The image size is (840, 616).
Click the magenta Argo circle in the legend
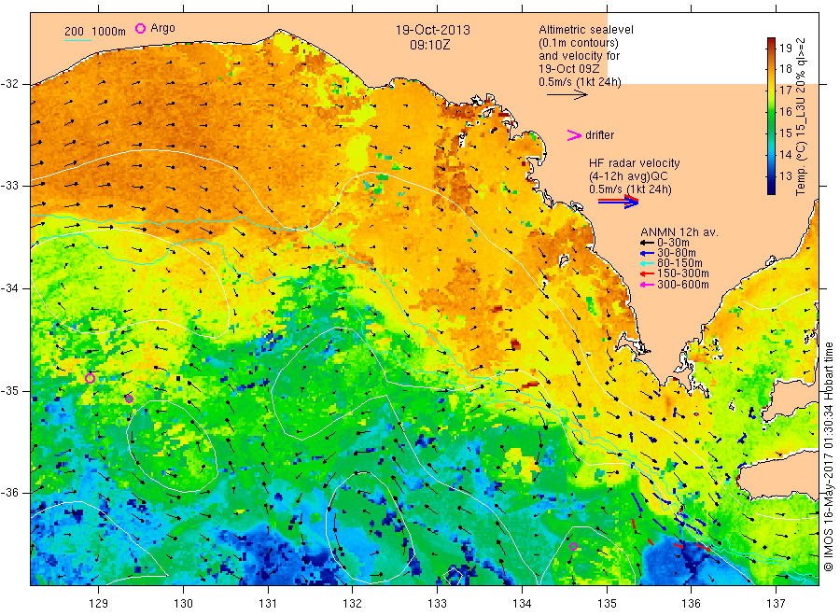pyautogui.click(x=140, y=28)
